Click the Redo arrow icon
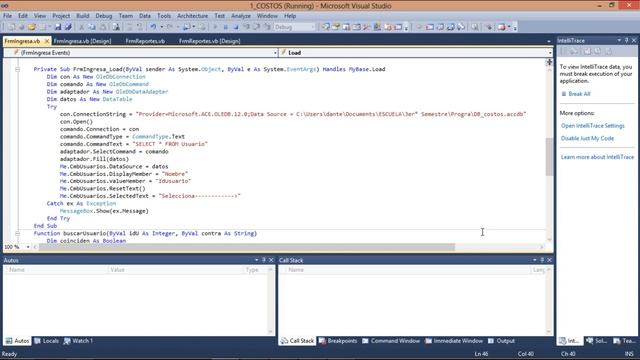This screenshot has width=640, height=360. point(170,27)
